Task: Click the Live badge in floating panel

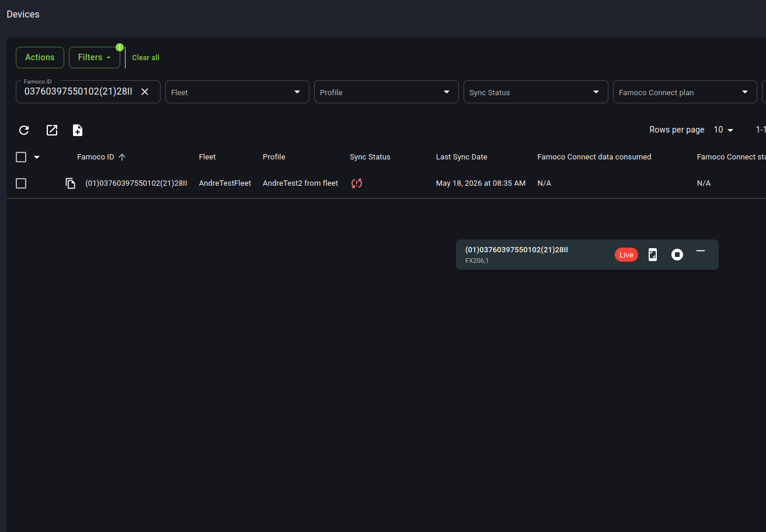Action: pos(626,255)
